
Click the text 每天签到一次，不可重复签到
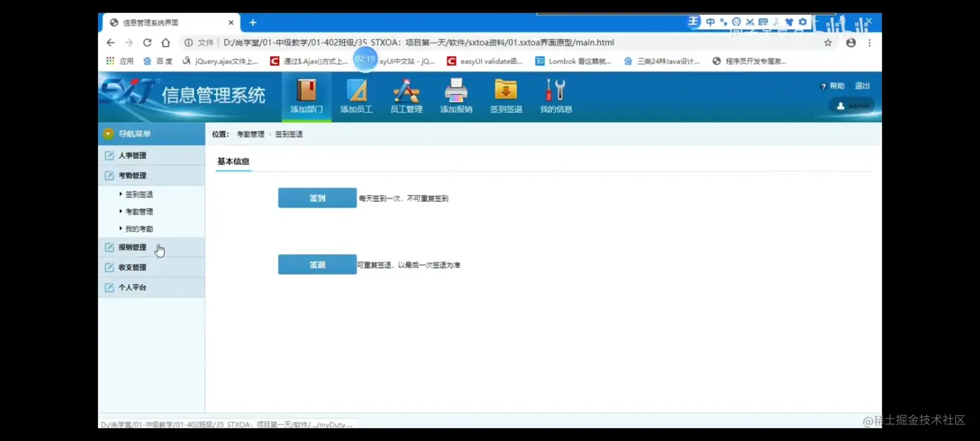tap(403, 198)
